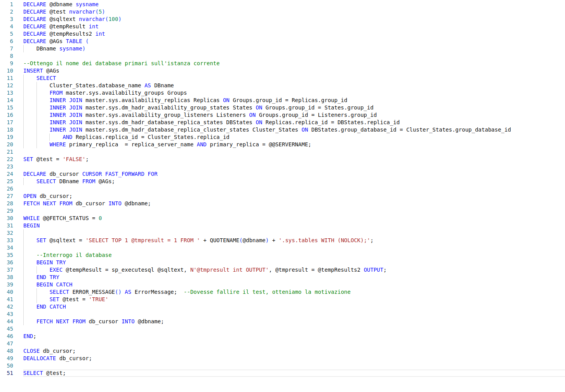Click the DEALLOCATE keyword
Screen dimensions: 565x392
pyautogui.click(x=39, y=358)
